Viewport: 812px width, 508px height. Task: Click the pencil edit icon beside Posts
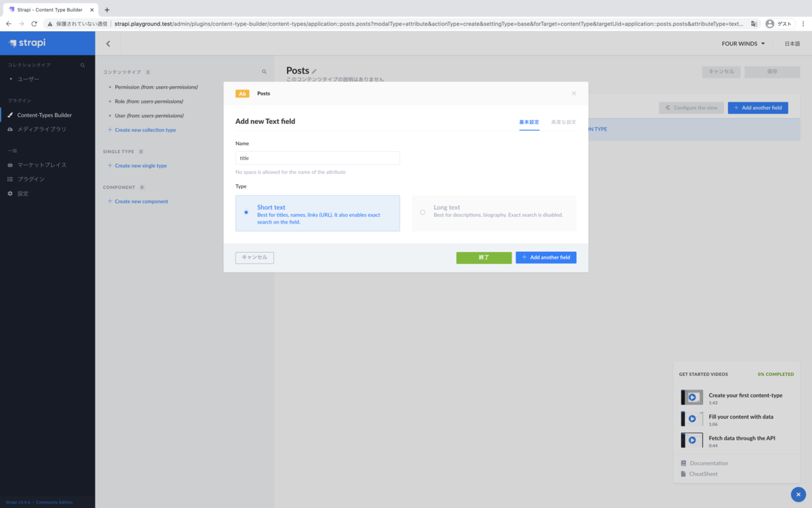pos(314,71)
